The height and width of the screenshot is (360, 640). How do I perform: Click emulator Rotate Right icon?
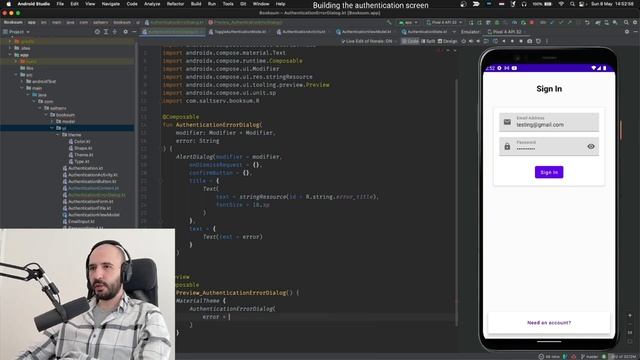[495, 41]
